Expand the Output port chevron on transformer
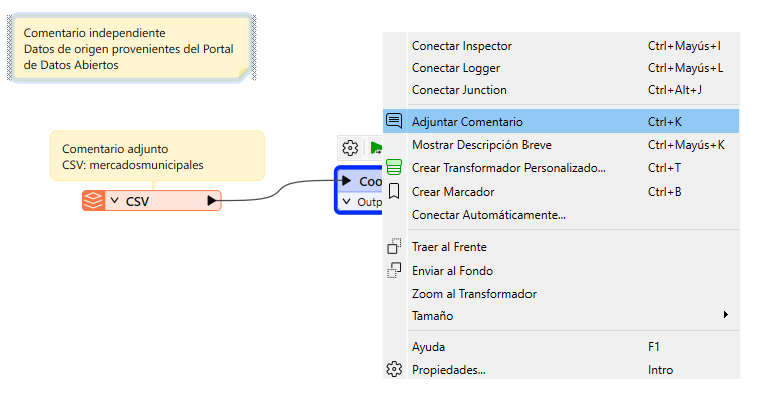The height and width of the screenshot is (398, 775). coord(347,202)
